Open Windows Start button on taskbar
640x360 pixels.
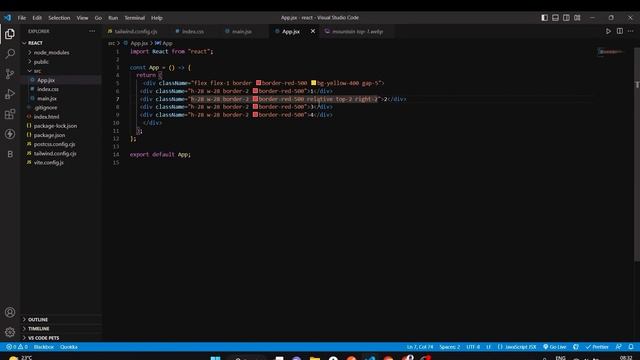click(x=216, y=358)
